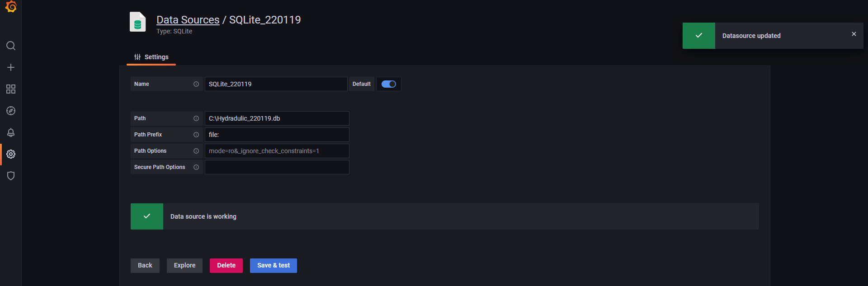
Task: Open the Search dashboards icon in sidebar
Action: click(x=11, y=46)
